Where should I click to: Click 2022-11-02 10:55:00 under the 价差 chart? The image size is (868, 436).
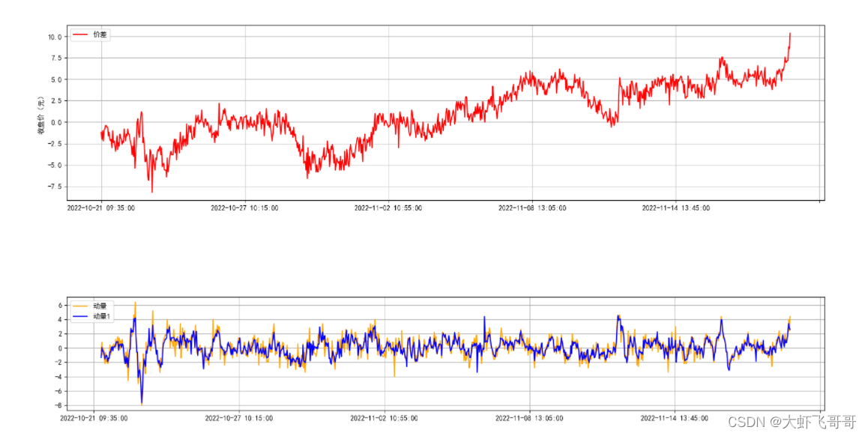pos(388,208)
